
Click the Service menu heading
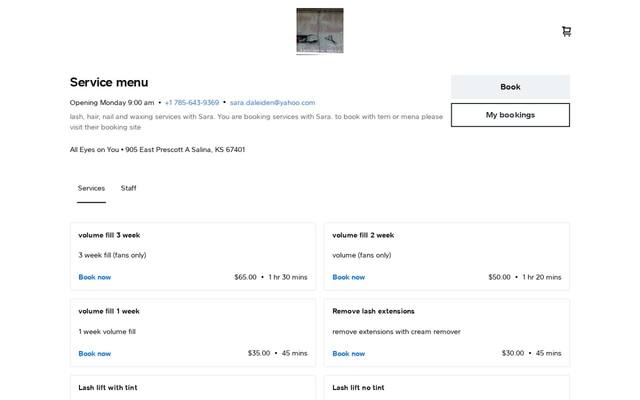click(109, 82)
